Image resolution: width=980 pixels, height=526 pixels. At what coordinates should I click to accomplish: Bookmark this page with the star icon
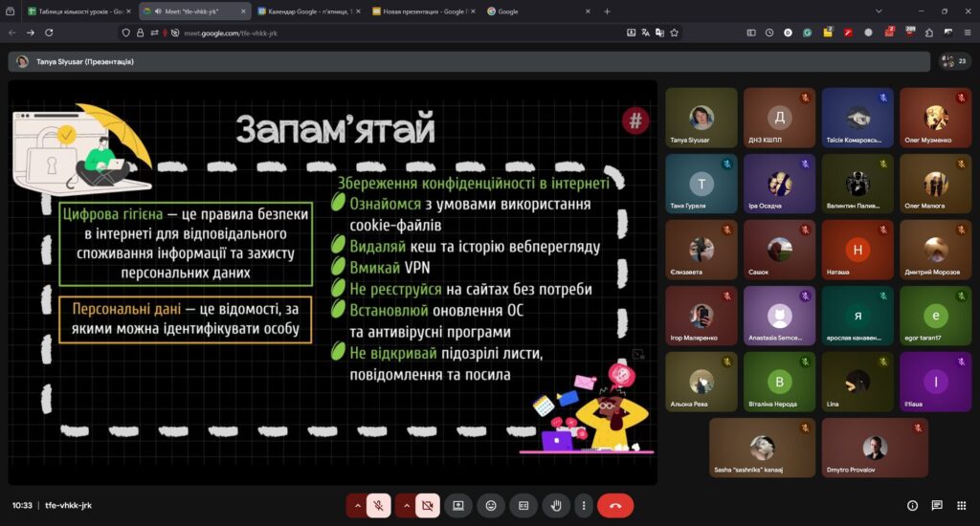click(675, 32)
